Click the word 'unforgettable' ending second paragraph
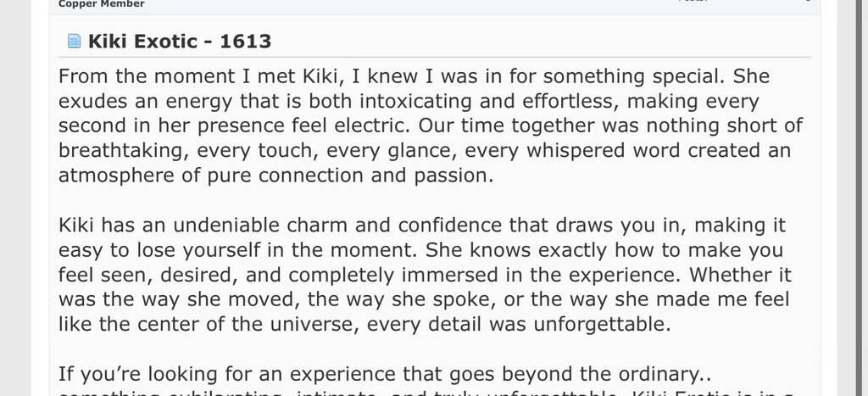Image resolution: width=868 pixels, height=396 pixels. [x=601, y=324]
